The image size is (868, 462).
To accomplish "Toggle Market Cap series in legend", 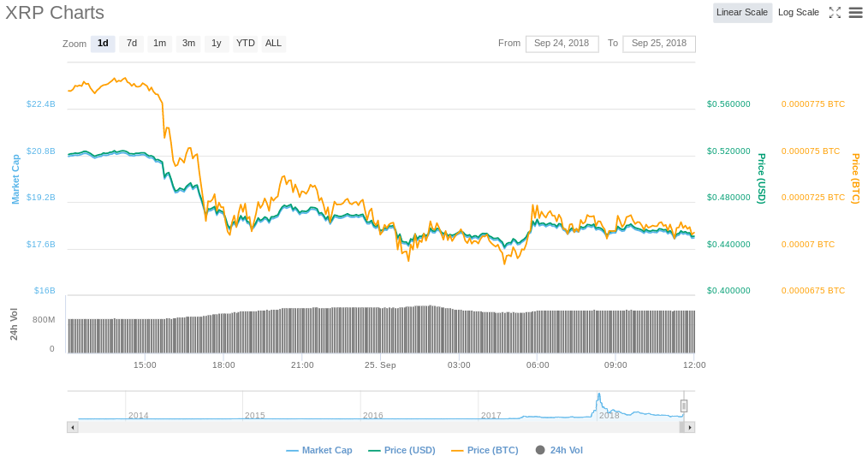I will (x=318, y=450).
